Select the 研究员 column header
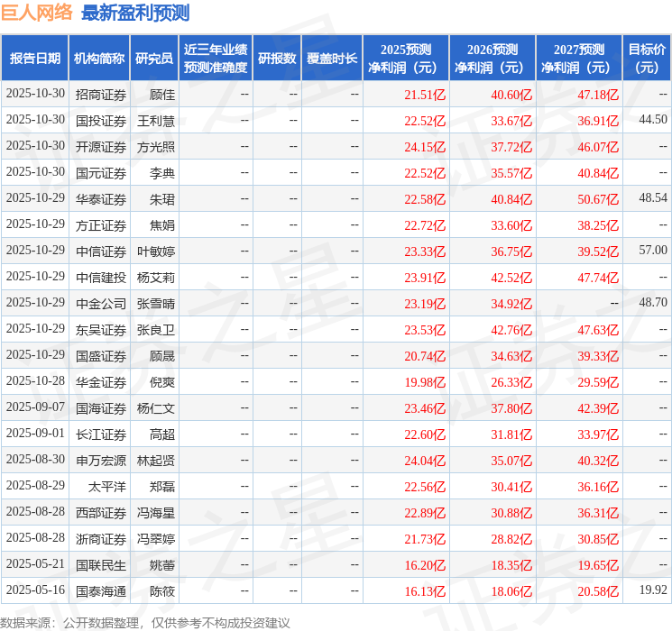Image resolution: width=672 pixels, height=631 pixels. pyautogui.click(x=154, y=59)
